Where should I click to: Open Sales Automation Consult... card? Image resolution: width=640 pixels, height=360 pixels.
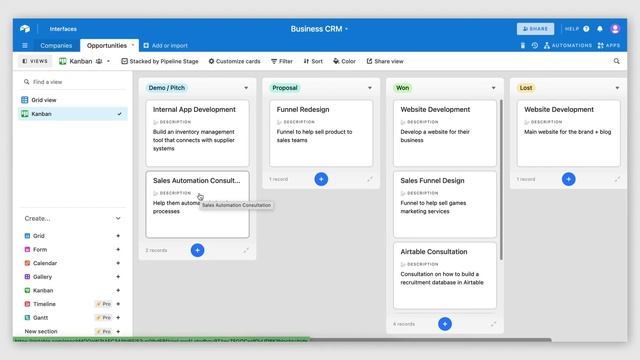pos(197,204)
